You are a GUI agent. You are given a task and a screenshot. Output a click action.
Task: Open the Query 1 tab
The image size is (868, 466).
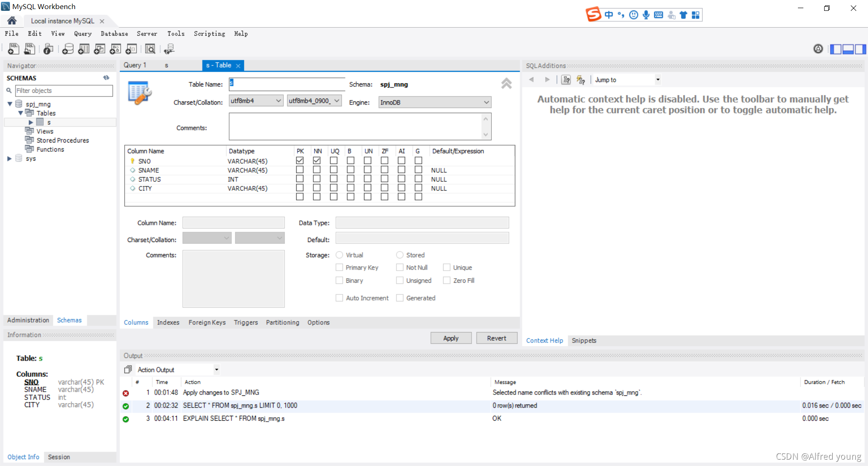click(x=135, y=65)
